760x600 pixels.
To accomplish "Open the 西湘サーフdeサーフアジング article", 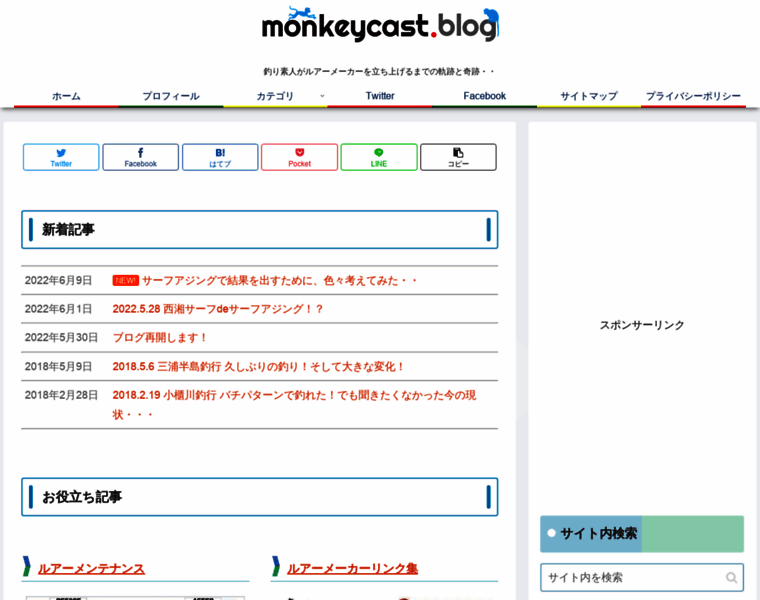I will click(218, 309).
